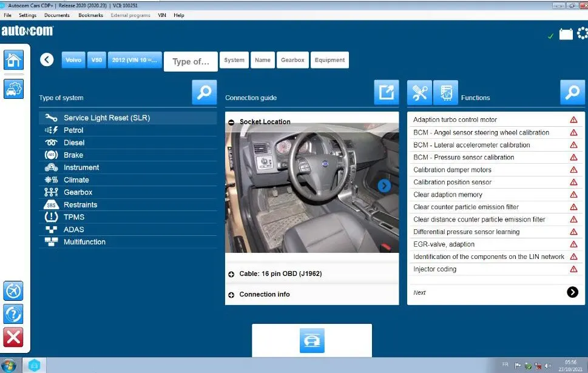
Task: Select TPMS system type
Action: click(128, 217)
